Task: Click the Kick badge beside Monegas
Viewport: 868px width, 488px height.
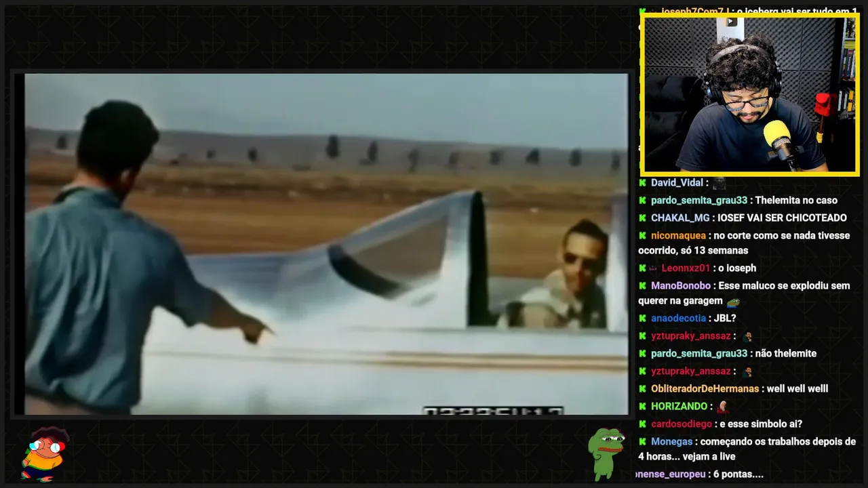Action: pos(642,441)
